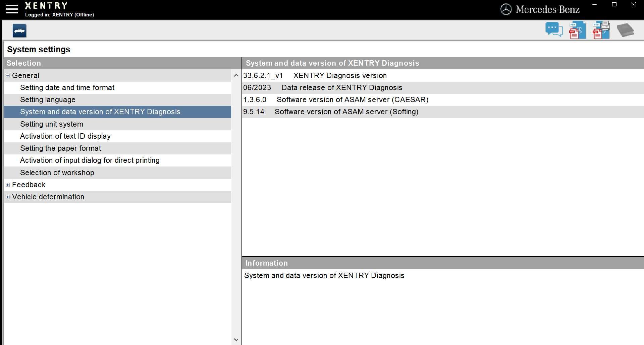The image size is (644, 345).
Task: Select System and data version of XENTRY Diagnosis
Action: [x=117, y=112]
